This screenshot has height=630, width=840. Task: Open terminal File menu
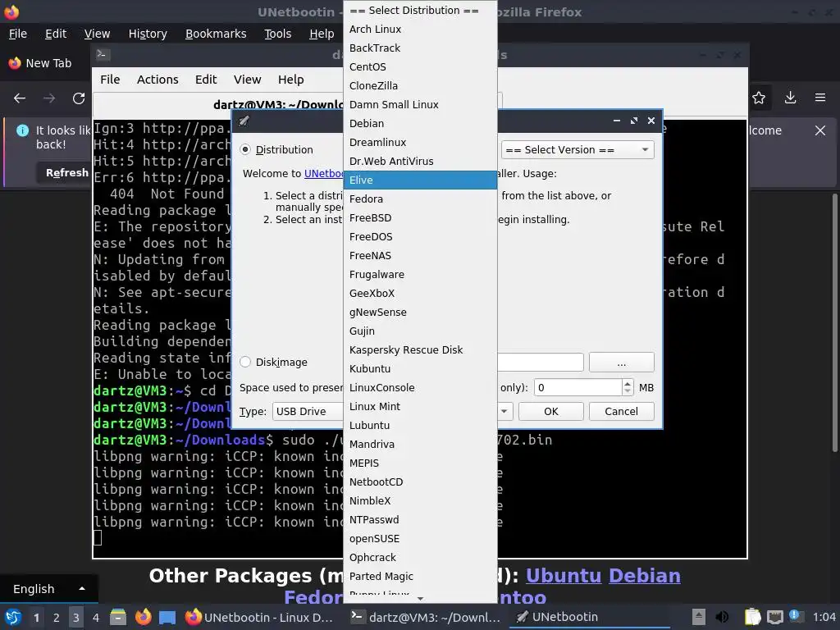coord(110,80)
